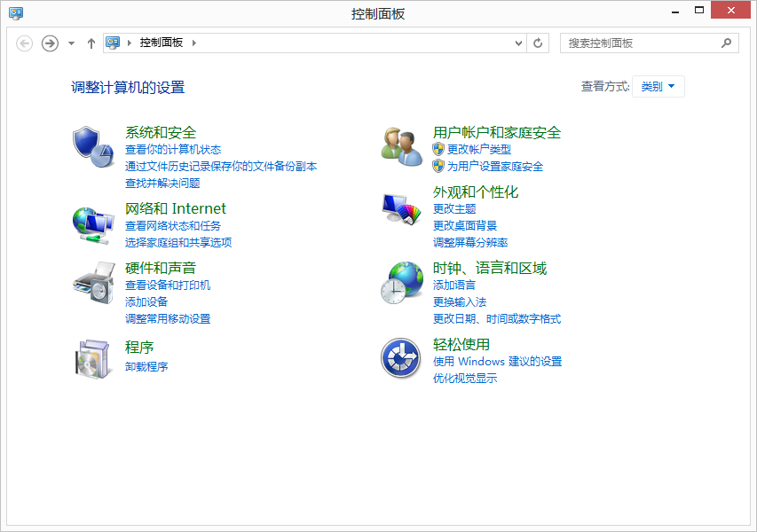Click the back arrow navigation button
The height and width of the screenshot is (532, 757).
click(24, 43)
